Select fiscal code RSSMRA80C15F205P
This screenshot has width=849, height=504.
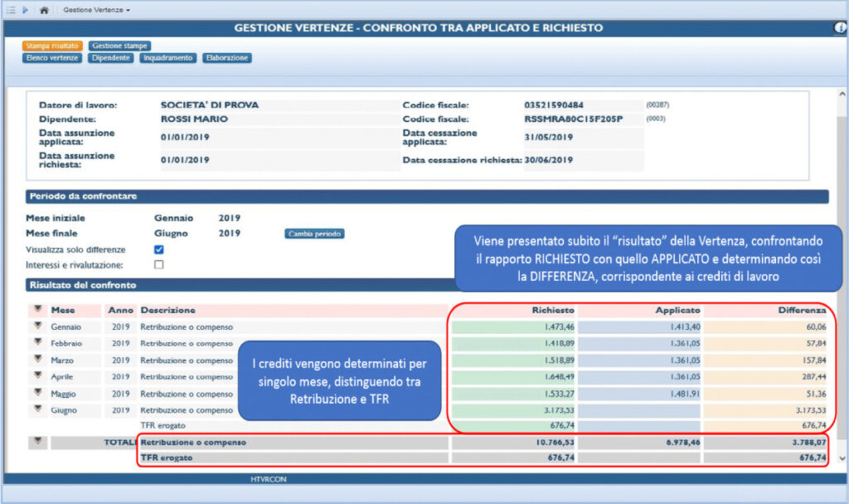click(x=584, y=119)
